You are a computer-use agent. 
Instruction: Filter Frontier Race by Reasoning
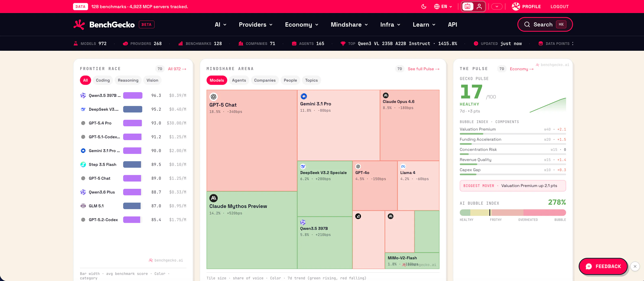coord(128,80)
